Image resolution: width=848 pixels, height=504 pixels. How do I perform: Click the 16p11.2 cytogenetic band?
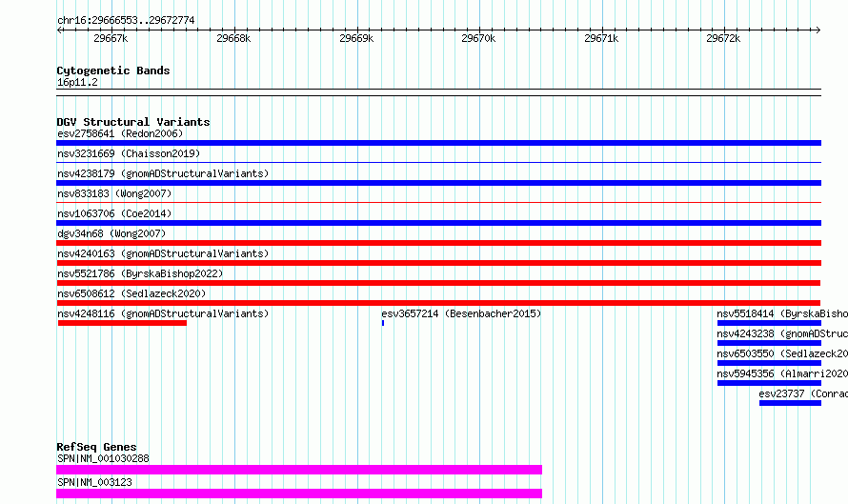(438, 92)
